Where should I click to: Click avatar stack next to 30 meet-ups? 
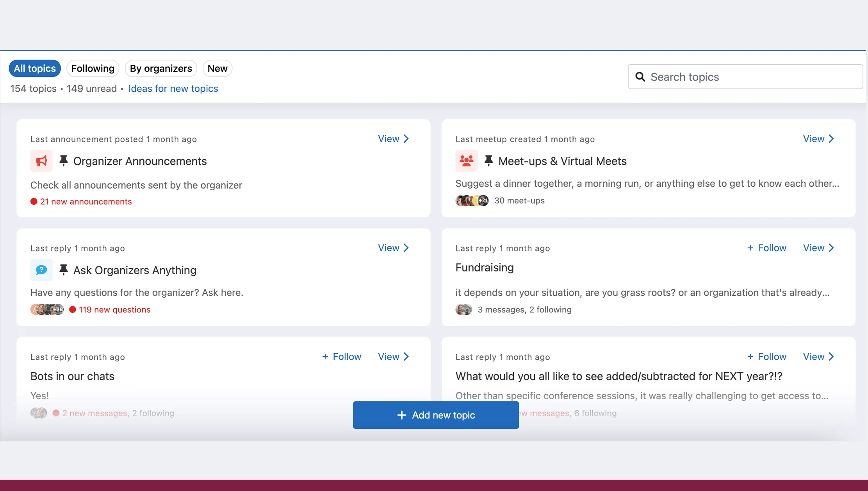[472, 201]
